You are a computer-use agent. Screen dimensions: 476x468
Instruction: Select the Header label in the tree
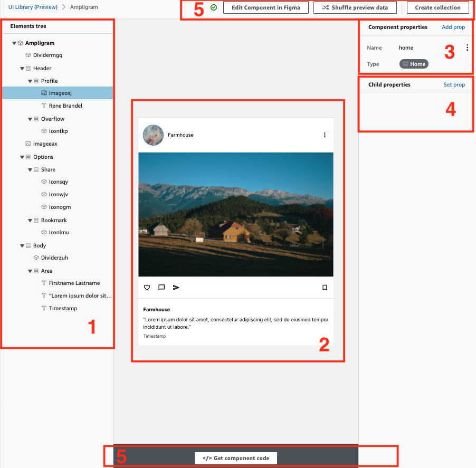pyautogui.click(x=42, y=68)
